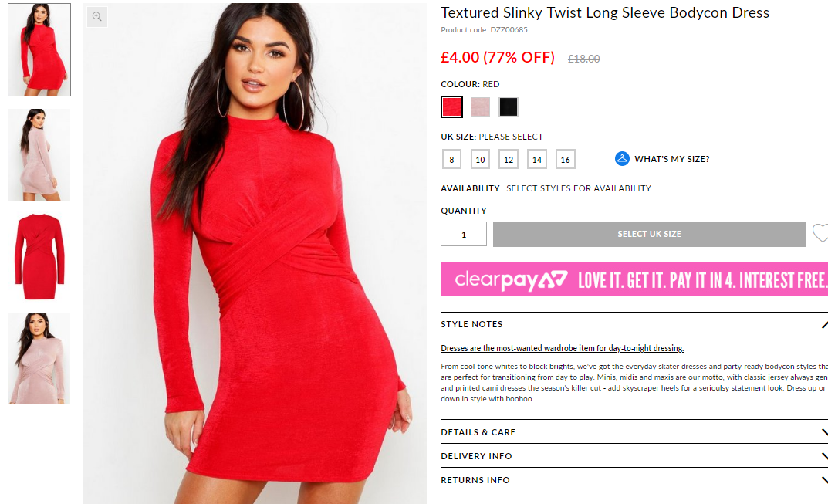Select UK size 8
The height and width of the screenshot is (504, 828).
tap(452, 159)
